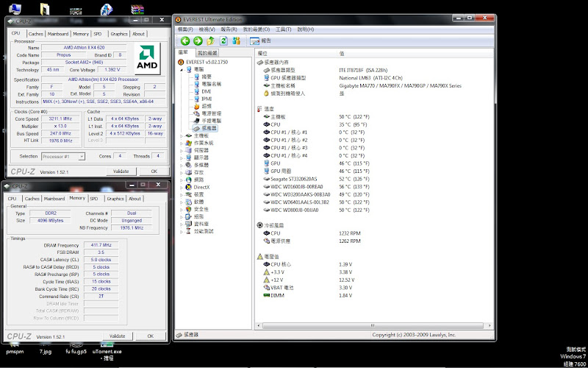The height and width of the screenshot is (368, 588).
Task: Expand the 存放 storage tree node
Action: point(182,172)
